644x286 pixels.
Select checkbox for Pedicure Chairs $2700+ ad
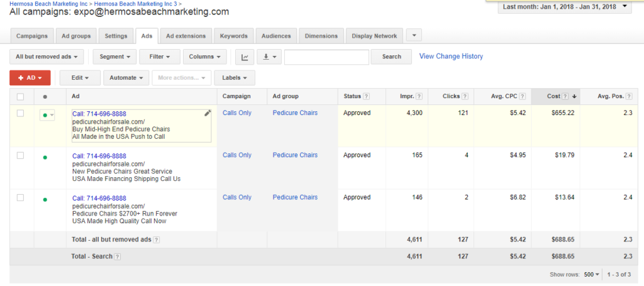click(21, 197)
